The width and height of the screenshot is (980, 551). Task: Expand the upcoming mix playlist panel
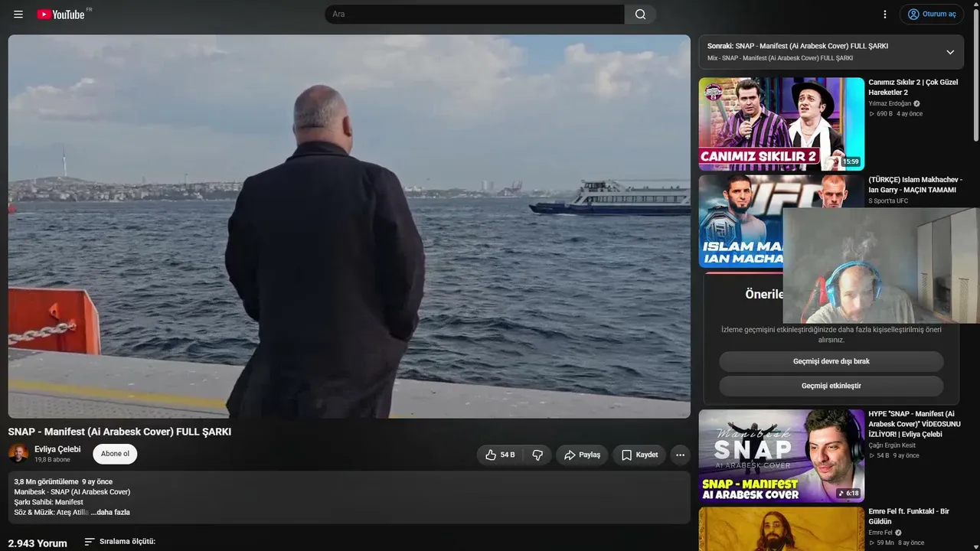point(950,52)
